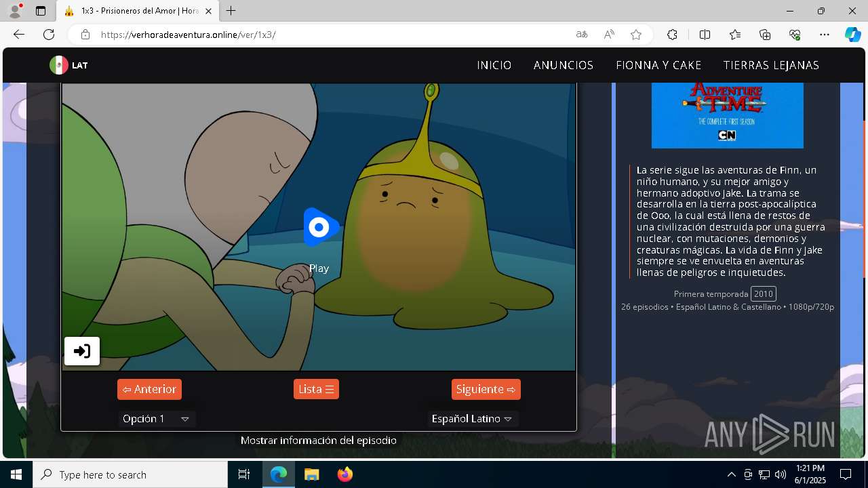
Task: Toggle split screen icon
Action: [x=705, y=35]
